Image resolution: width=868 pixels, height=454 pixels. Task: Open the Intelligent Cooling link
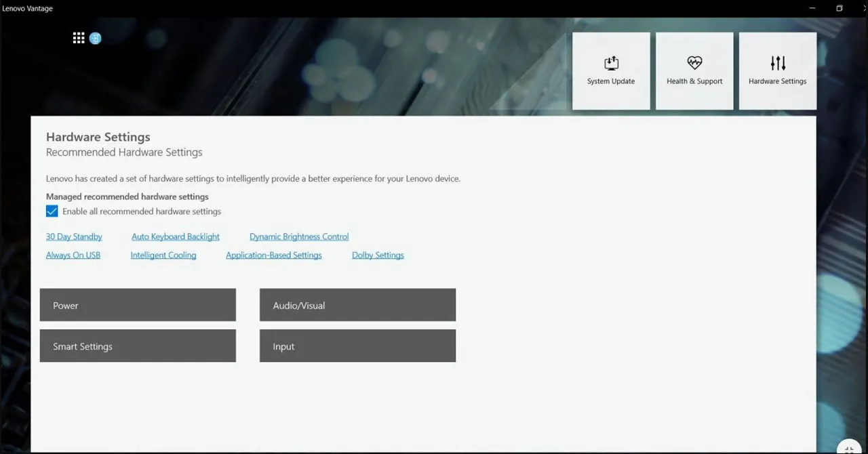(x=163, y=255)
